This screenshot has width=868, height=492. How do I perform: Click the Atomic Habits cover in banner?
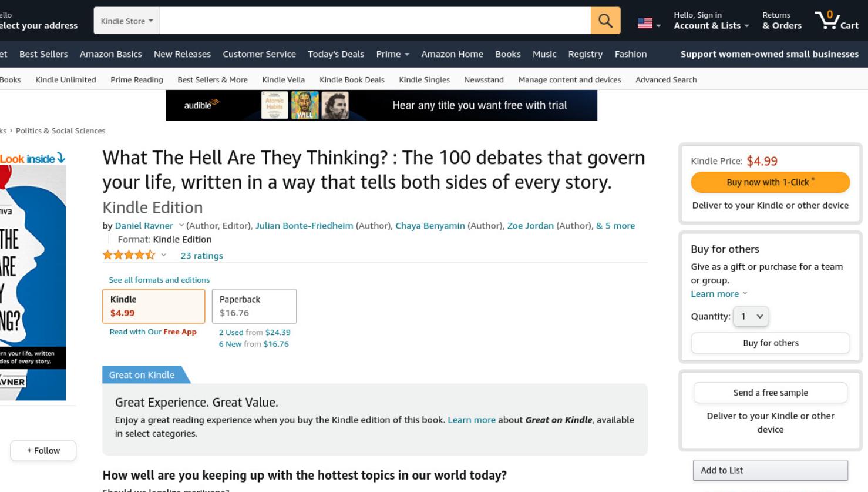click(x=274, y=105)
